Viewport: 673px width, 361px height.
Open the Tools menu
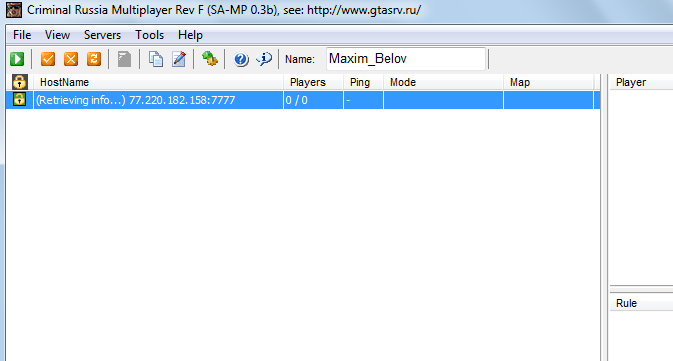149,35
